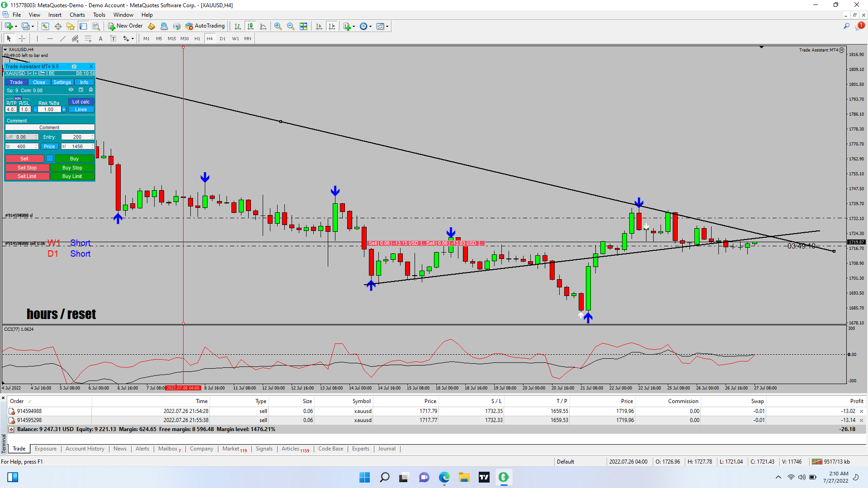Click the blue color square between Sell and Buy
Image resolution: width=868 pixels, height=488 pixels.
coord(50,159)
